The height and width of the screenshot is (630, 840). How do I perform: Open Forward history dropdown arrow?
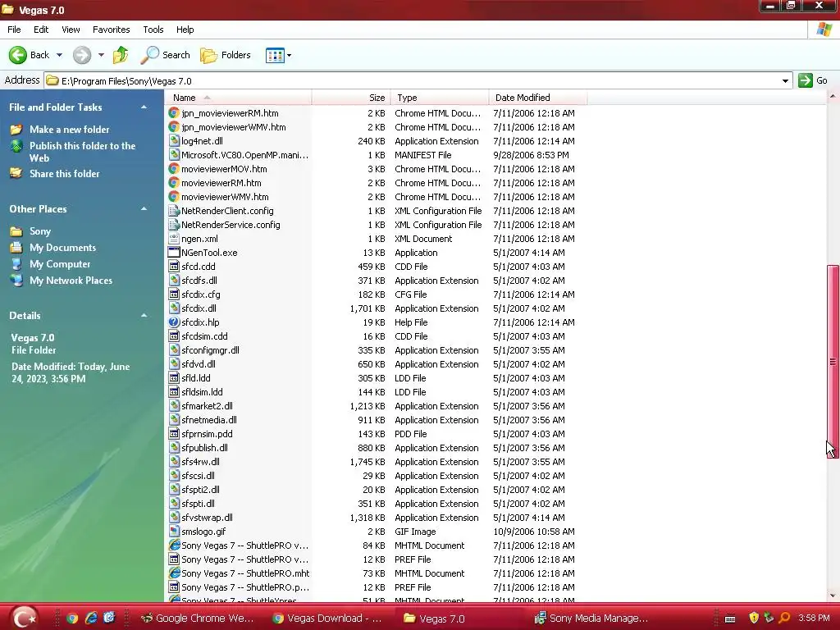click(x=101, y=55)
